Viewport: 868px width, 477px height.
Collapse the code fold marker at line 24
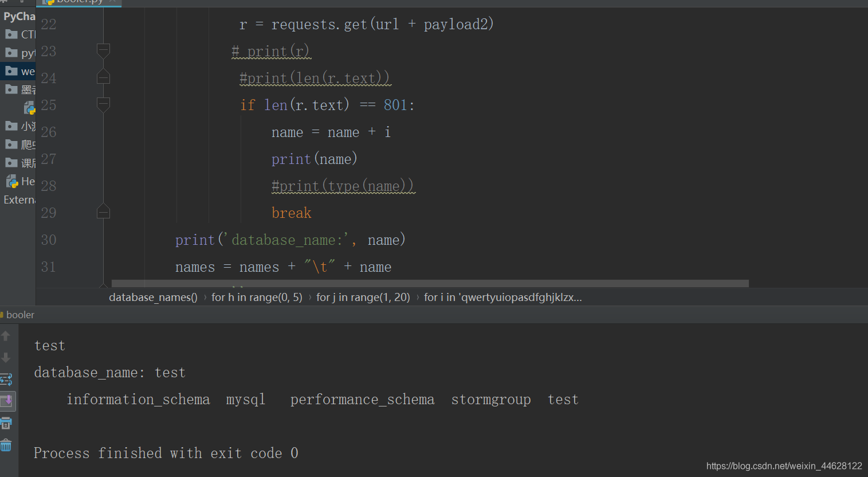[x=103, y=77]
